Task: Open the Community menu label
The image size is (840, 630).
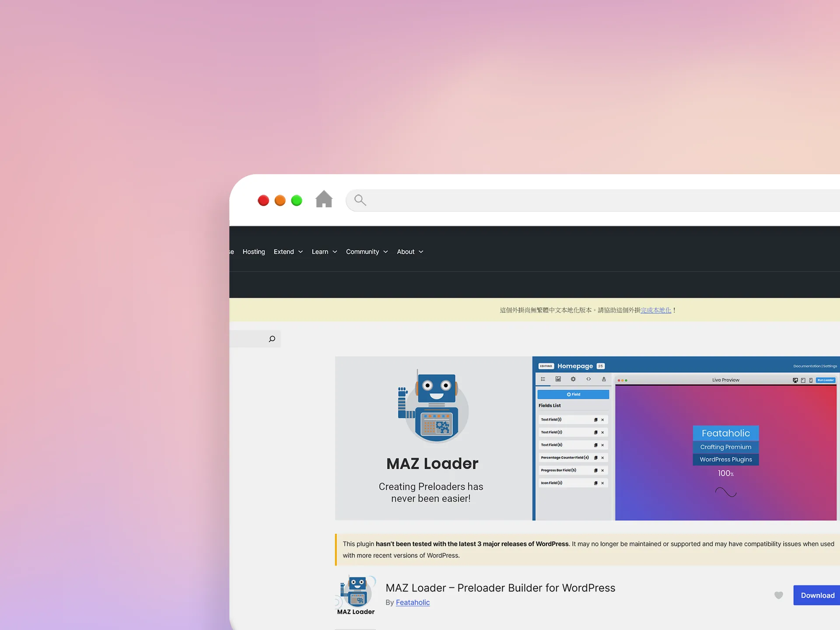Action: coord(362,252)
